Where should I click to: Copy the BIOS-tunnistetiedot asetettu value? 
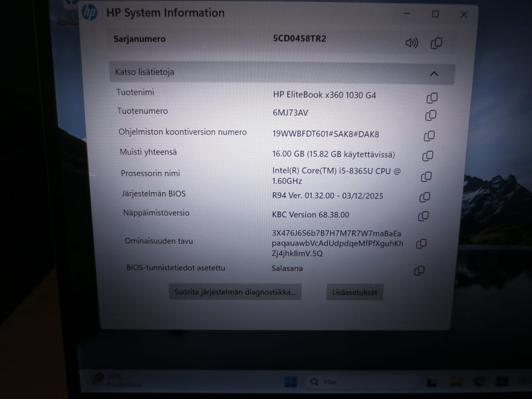(420, 271)
